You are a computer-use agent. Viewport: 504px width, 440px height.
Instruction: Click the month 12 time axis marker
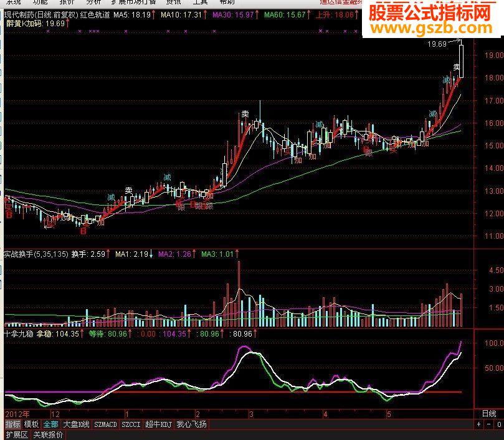point(55,414)
